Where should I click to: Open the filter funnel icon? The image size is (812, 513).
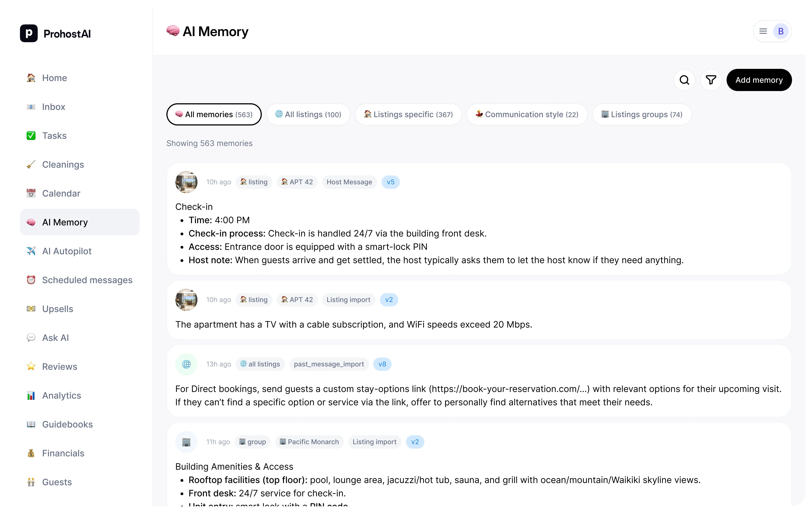pyautogui.click(x=711, y=80)
